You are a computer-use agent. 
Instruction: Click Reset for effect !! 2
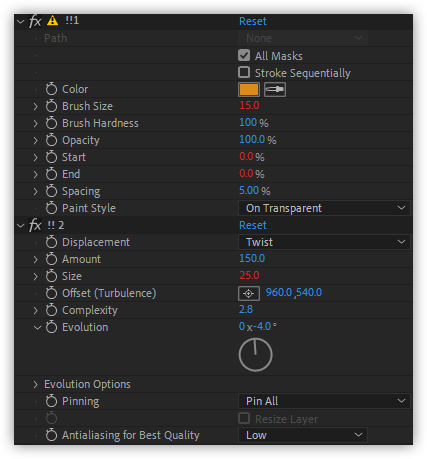253,225
